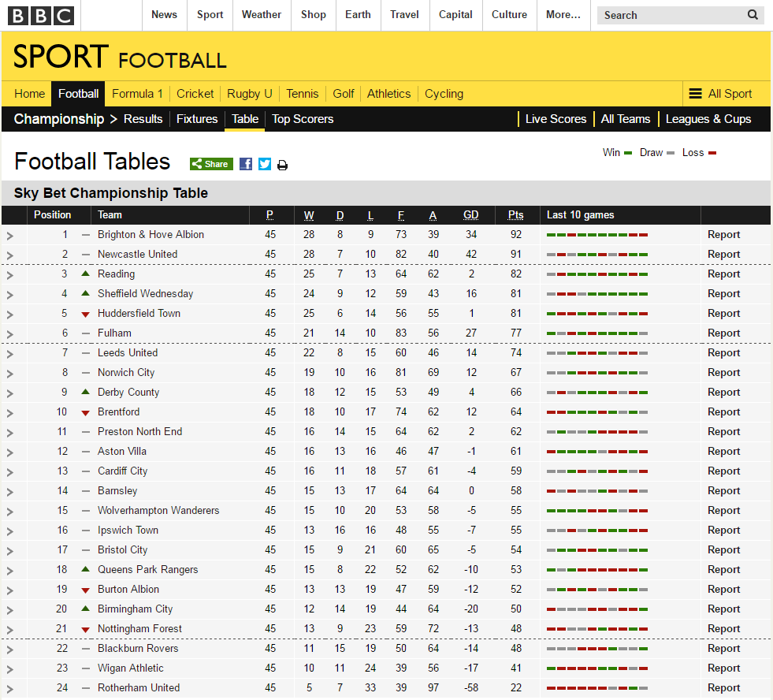This screenshot has height=700, width=773.
Task: Select Cricket in the sport menu
Action: [195, 94]
